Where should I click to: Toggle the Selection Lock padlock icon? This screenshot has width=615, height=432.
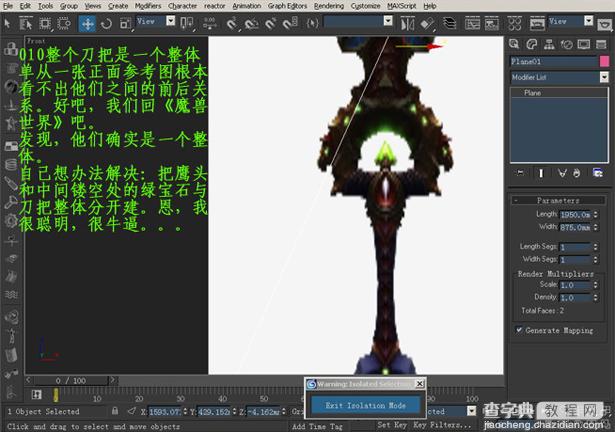click(x=115, y=411)
